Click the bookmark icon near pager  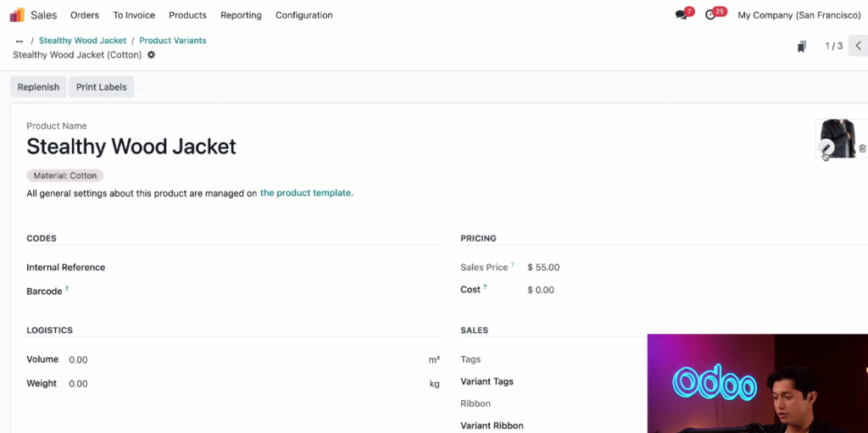point(802,47)
